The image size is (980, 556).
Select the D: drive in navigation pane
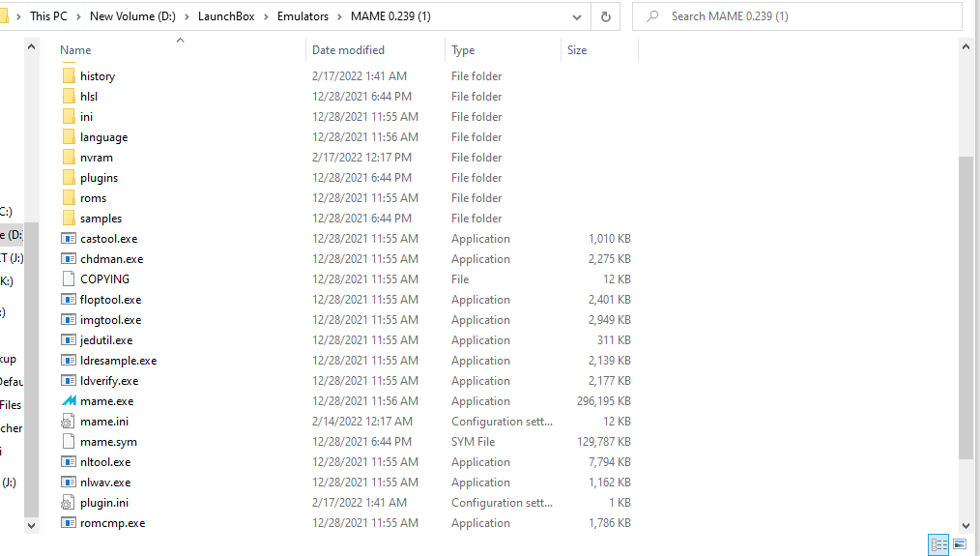tap(12, 235)
